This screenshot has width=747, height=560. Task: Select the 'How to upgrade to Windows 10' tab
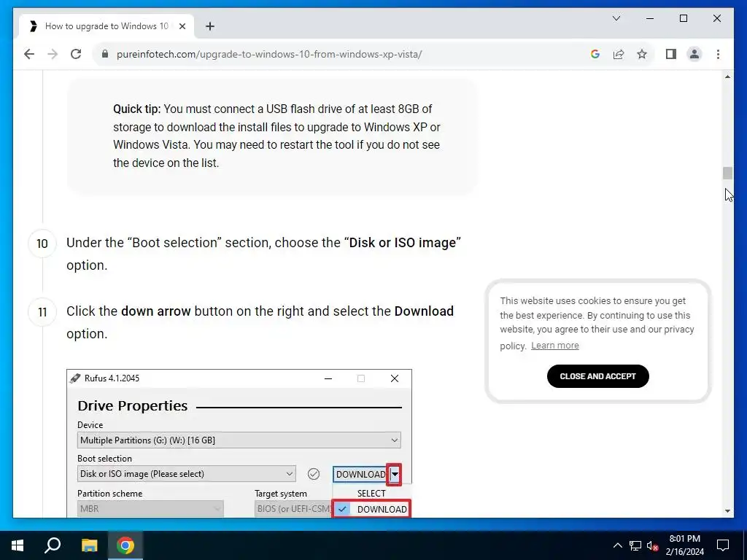(107, 26)
